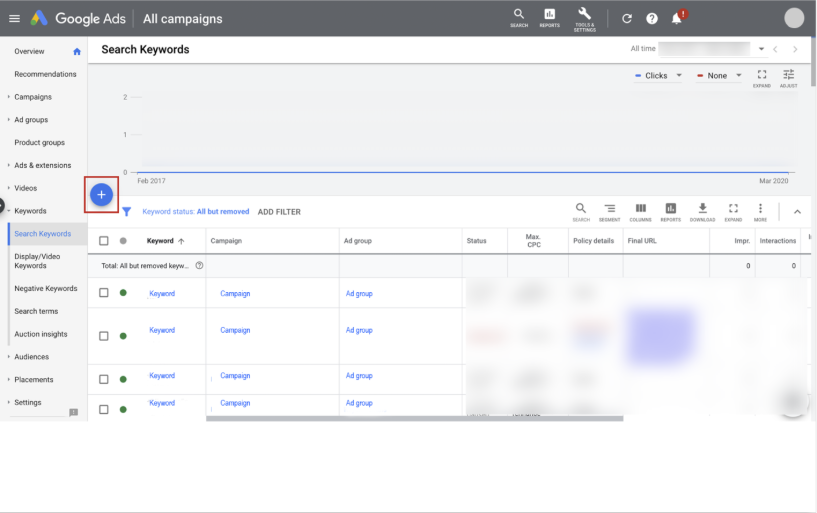817x513 pixels.
Task: Open Negative Keywords in sidebar
Action: tap(46, 289)
